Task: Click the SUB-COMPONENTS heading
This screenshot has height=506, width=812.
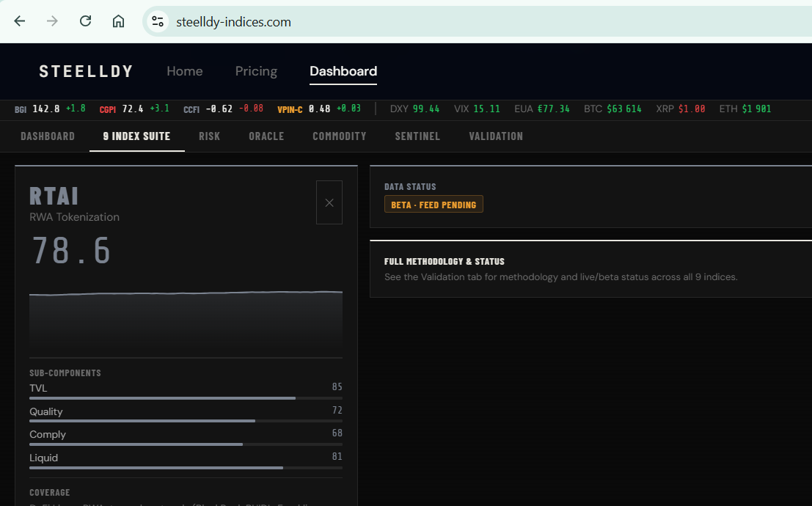Action: point(65,373)
